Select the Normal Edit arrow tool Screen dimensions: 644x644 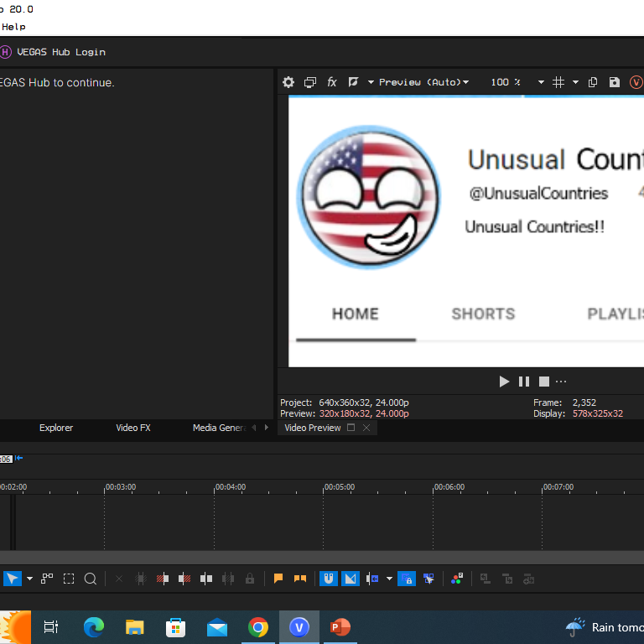[x=12, y=579]
